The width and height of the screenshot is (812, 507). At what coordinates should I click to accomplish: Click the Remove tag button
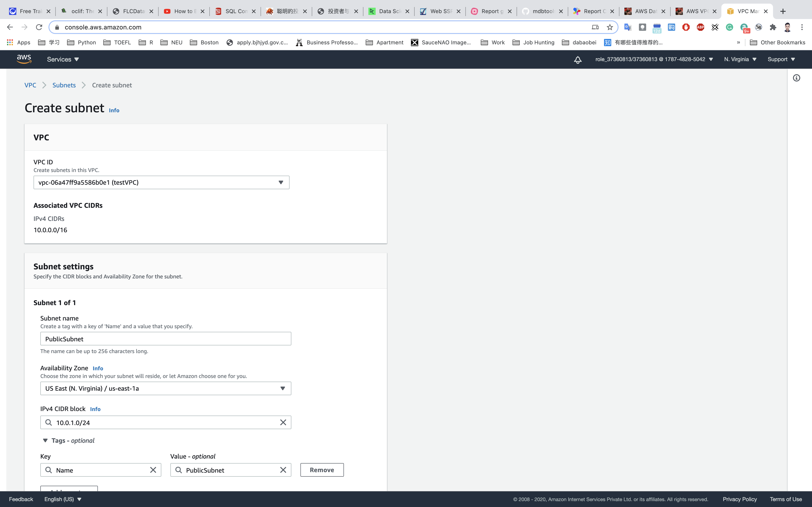[x=321, y=470]
